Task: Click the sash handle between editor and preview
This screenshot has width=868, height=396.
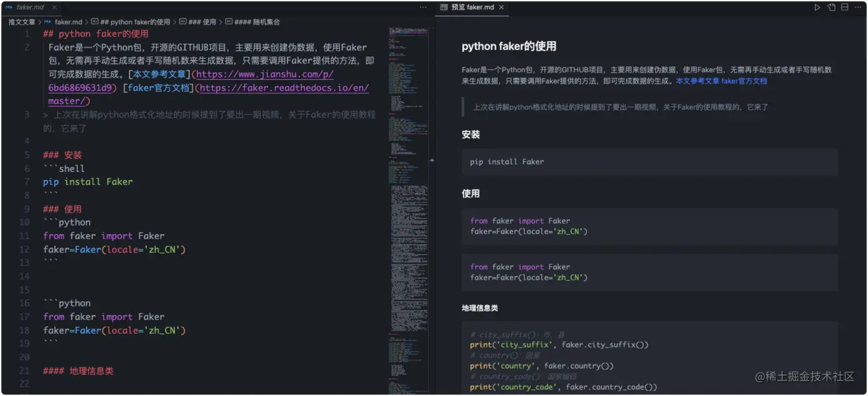Action: 432,160
